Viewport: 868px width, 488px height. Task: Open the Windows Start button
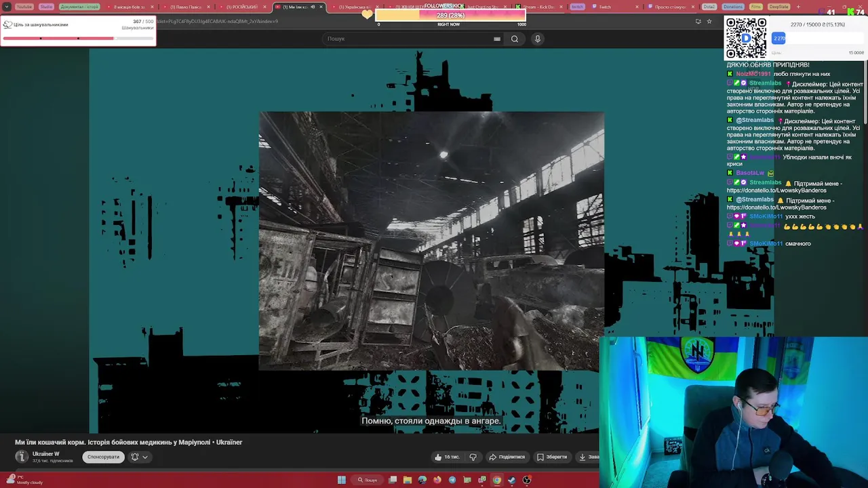point(342,480)
